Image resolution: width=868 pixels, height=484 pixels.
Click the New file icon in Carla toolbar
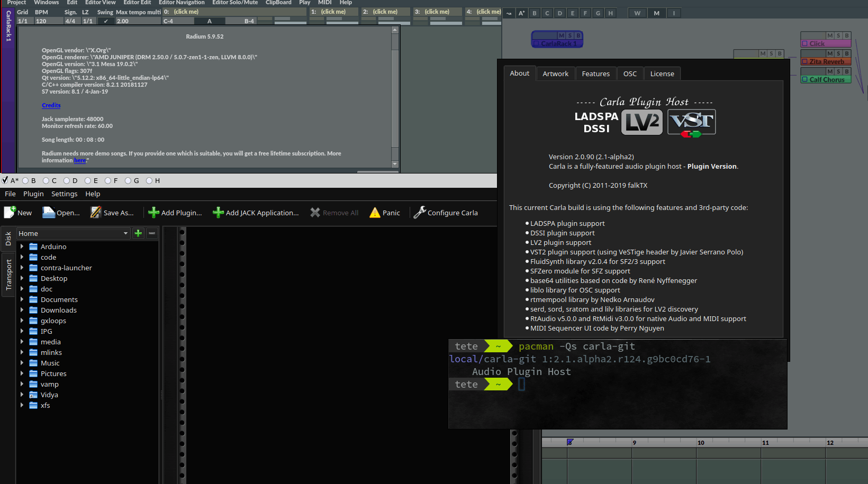click(10, 212)
